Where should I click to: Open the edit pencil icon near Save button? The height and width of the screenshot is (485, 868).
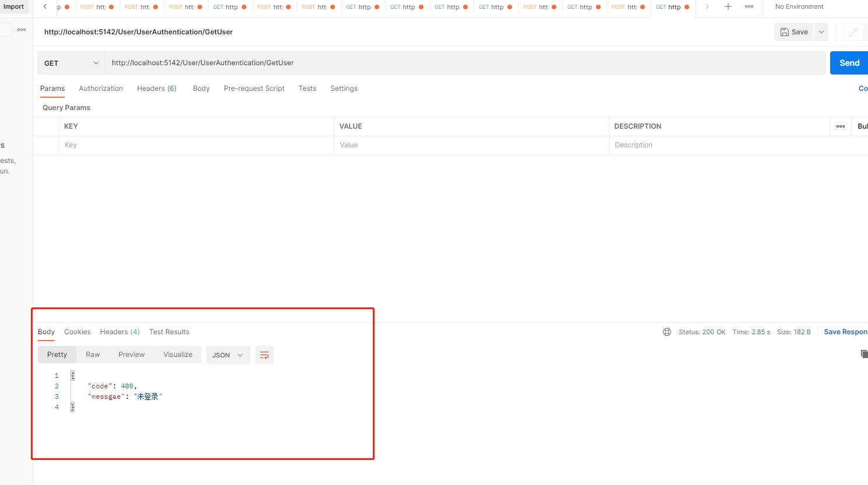854,32
